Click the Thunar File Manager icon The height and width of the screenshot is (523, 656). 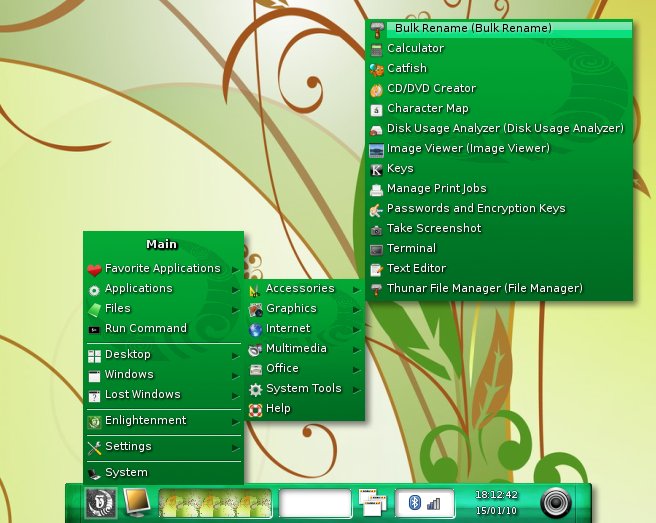377,290
